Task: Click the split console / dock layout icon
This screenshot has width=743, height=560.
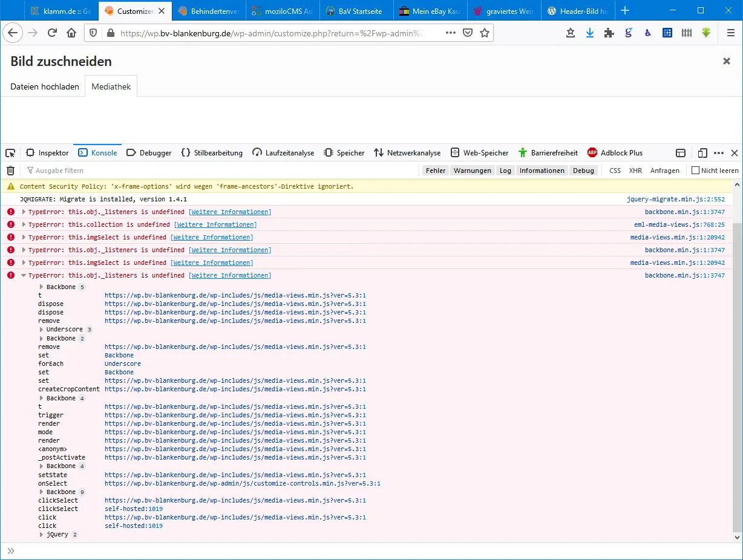Action: [x=681, y=153]
